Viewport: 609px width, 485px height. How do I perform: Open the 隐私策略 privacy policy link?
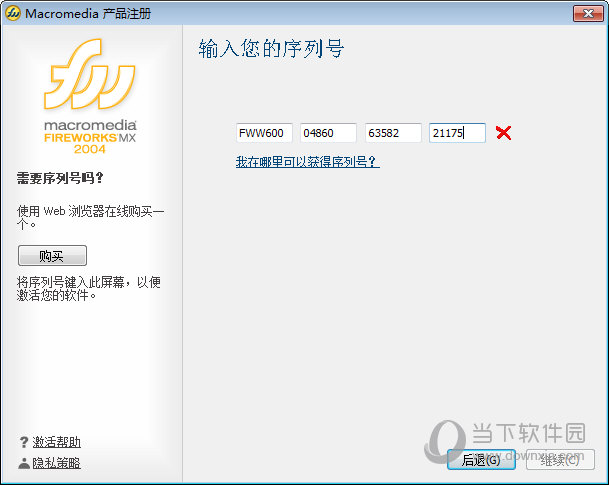56,463
